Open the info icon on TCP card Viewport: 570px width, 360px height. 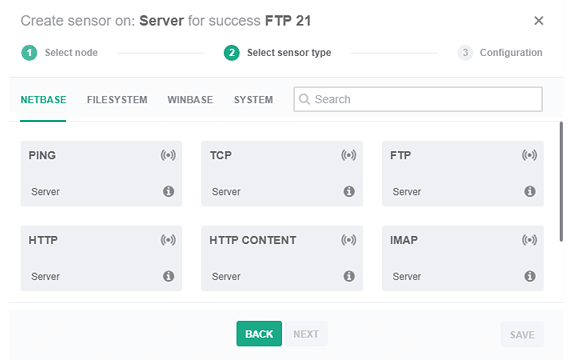coord(349,191)
